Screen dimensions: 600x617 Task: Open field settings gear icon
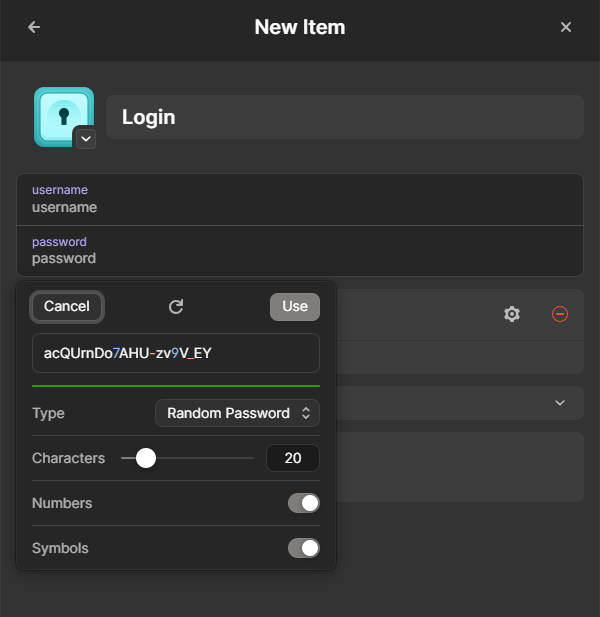(512, 314)
